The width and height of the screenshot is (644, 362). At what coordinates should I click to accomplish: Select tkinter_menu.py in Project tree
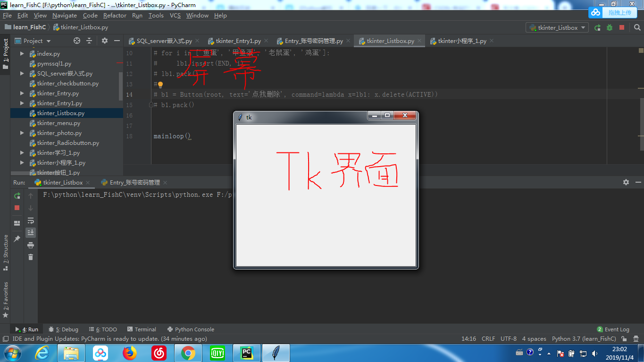tap(59, 123)
